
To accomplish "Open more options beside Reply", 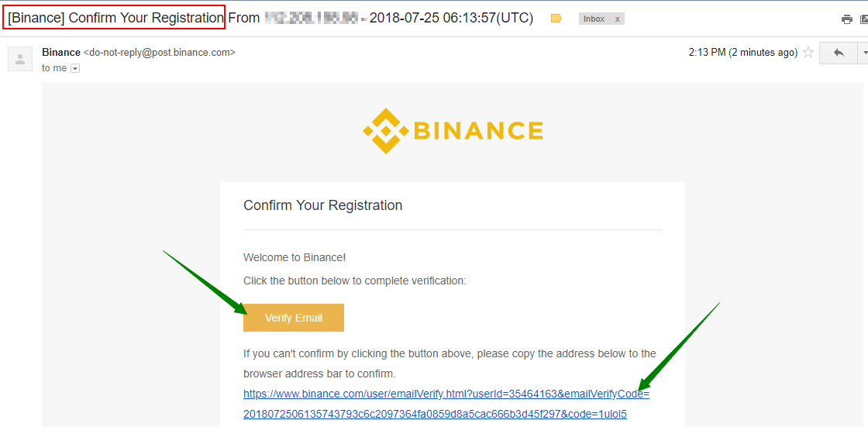I will click(863, 53).
